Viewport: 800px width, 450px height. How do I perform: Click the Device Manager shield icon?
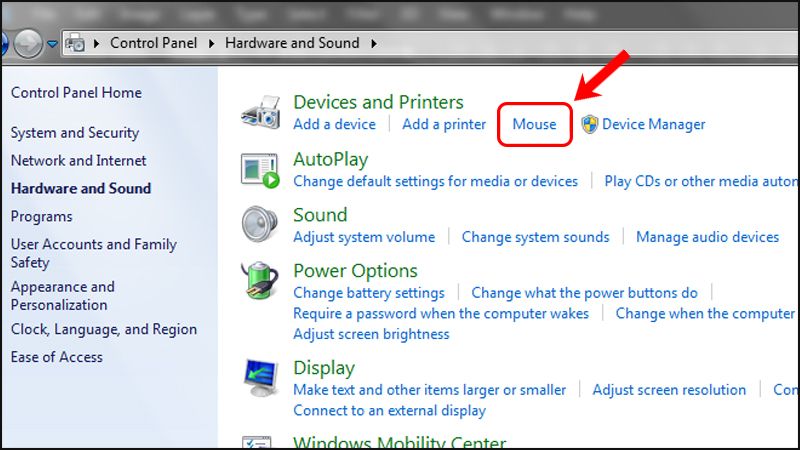(x=589, y=125)
